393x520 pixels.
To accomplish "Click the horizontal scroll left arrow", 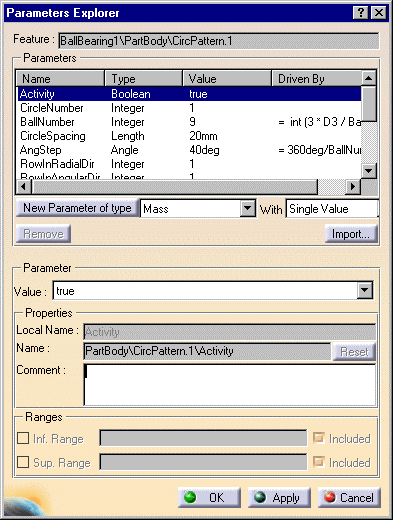I will [23, 186].
